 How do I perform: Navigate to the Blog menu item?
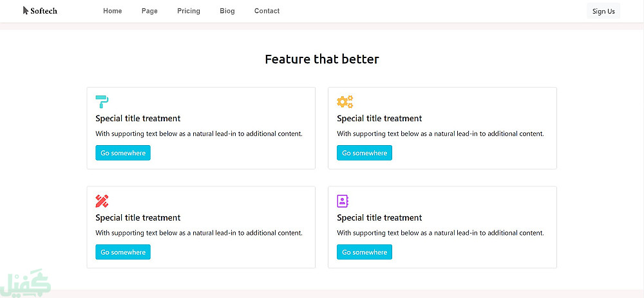point(227,11)
